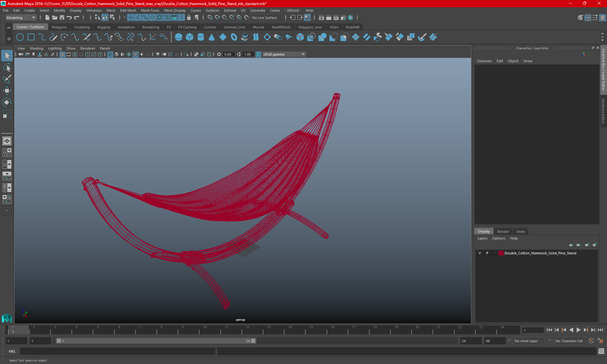Viewport: 607px width, 364px height.
Task: Create a NURBS cylinder from shelf
Action: [x=201, y=37]
